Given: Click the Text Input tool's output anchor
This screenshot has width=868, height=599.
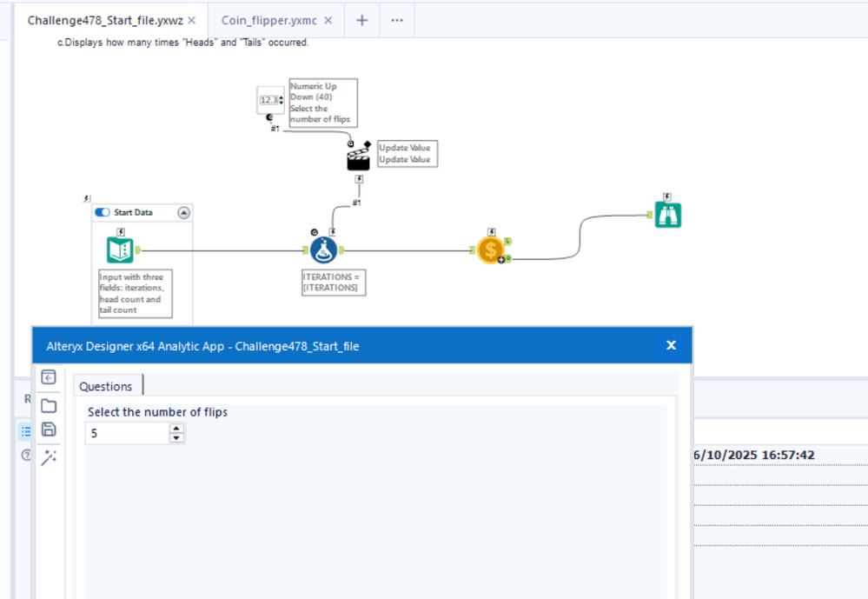Looking at the screenshot, I should (138, 250).
